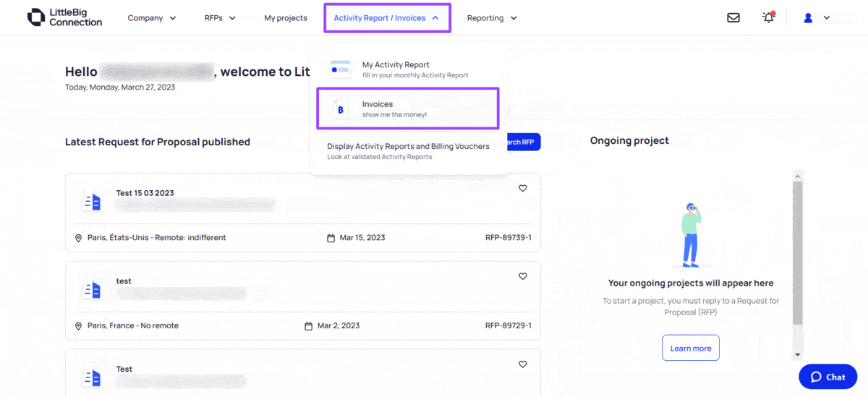The image size is (868, 397).
Task: Expand the user profile chevron
Action: point(827,18)
